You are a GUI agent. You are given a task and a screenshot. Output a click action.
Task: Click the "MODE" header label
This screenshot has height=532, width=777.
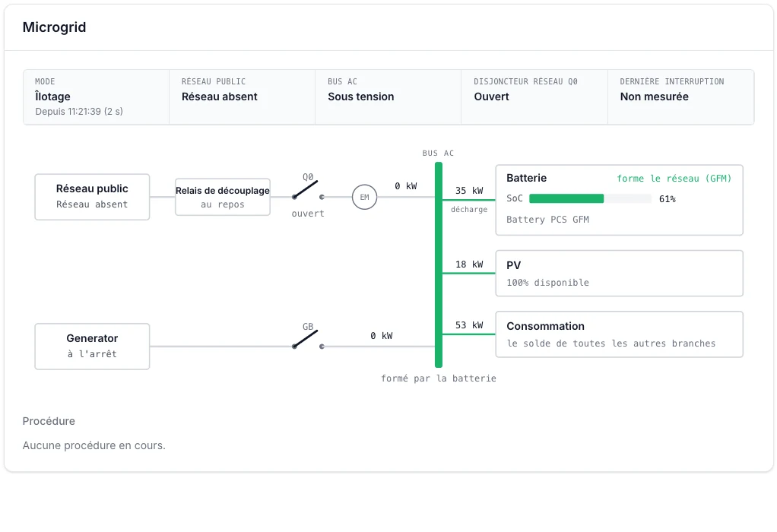(x=45, y=82)
